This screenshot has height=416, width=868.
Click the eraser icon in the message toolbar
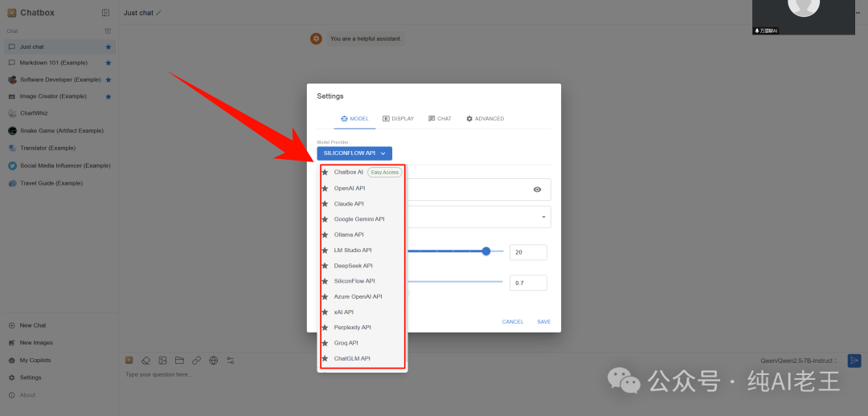(145, 361)
